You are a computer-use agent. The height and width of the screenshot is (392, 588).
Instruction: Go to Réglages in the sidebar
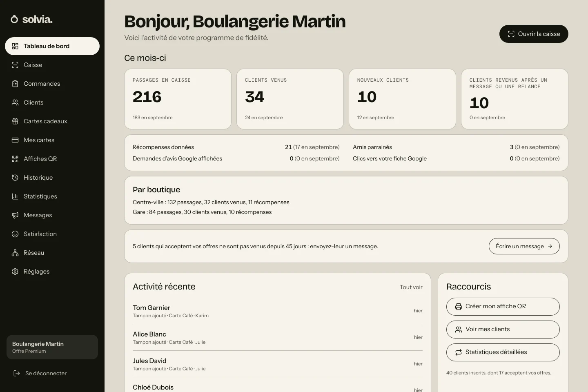tap(52, 272)
